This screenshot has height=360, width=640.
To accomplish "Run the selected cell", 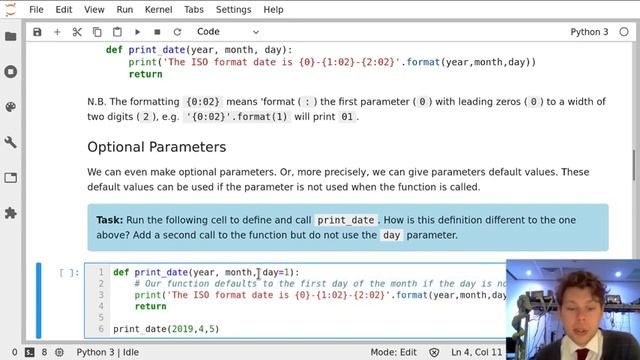I will [x=137, y=32].
